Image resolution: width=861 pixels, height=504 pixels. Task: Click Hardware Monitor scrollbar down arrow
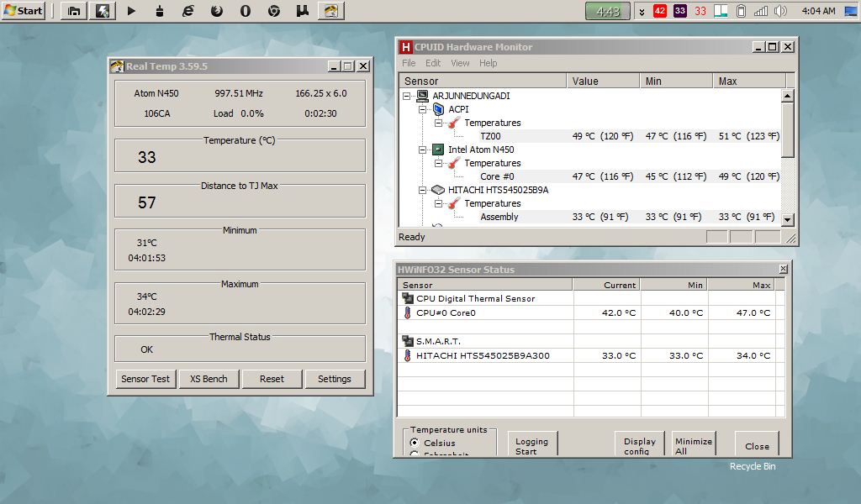point(787,219)
